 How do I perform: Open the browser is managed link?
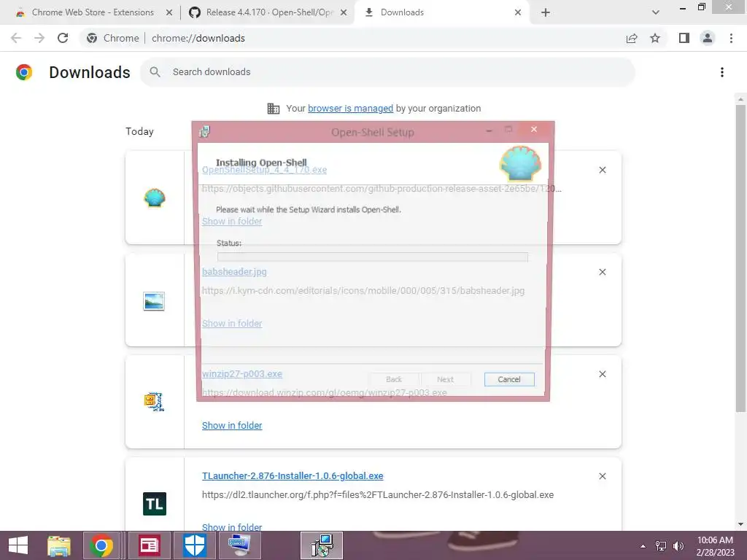350,109
